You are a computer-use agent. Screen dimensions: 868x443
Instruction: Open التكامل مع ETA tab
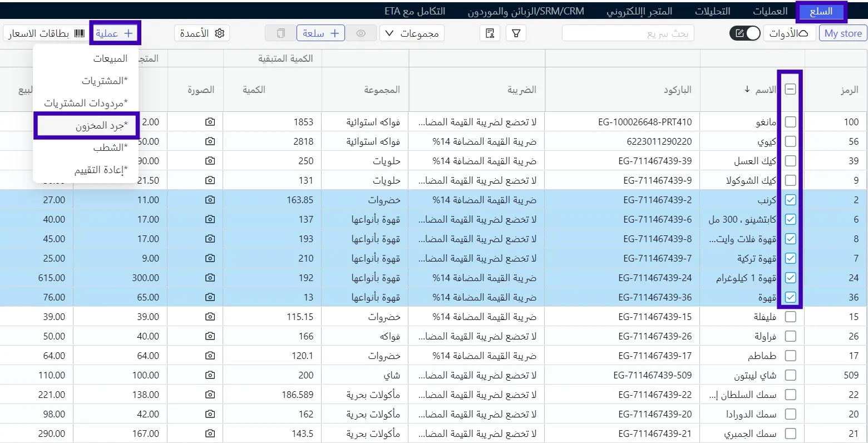[415, 11]
